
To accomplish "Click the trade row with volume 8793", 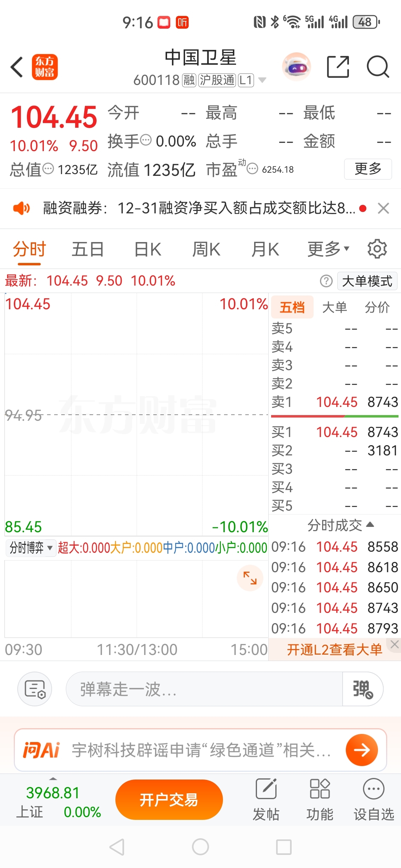I will tap(335, 628).
